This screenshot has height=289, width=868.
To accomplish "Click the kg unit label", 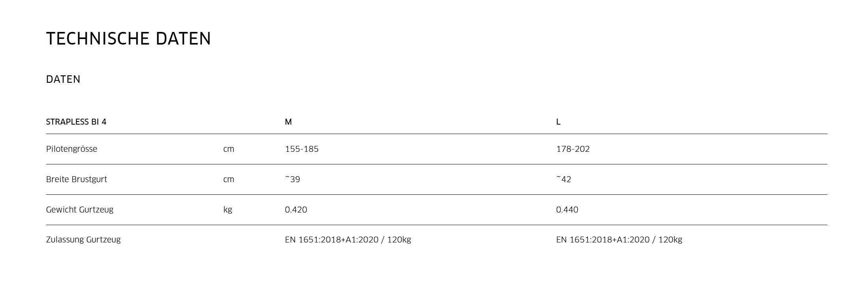I will (x=228, y=210).
